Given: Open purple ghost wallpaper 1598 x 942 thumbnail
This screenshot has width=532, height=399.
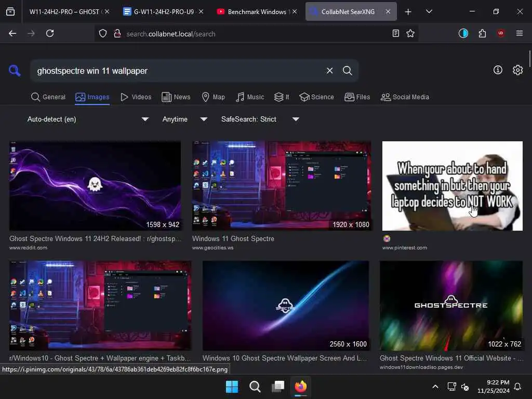Looking at the screenshot, I should [x=95, y=186].
